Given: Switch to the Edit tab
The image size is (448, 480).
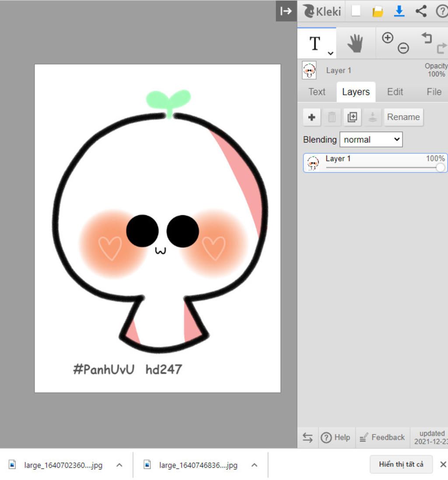Looking at the screenshot, I should click(x=395, y=92).
